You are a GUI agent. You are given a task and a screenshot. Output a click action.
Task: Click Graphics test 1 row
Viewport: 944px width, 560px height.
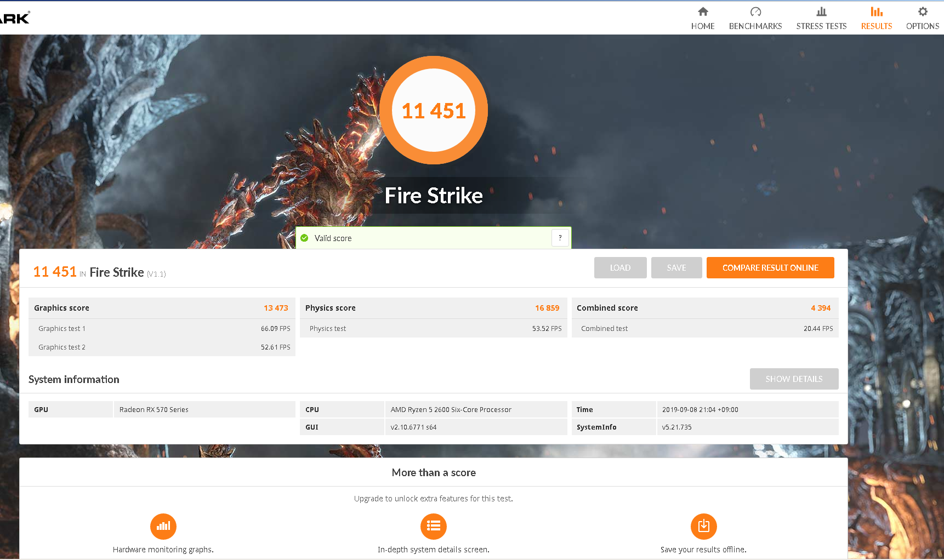coord(162,328)
